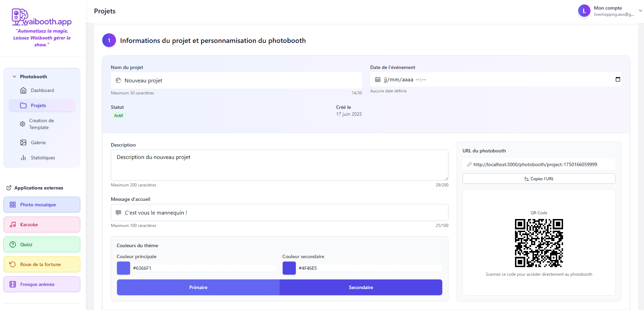Click the user avatar with letter L
Screen dimensions: 644x310
(x=584, y=11)
